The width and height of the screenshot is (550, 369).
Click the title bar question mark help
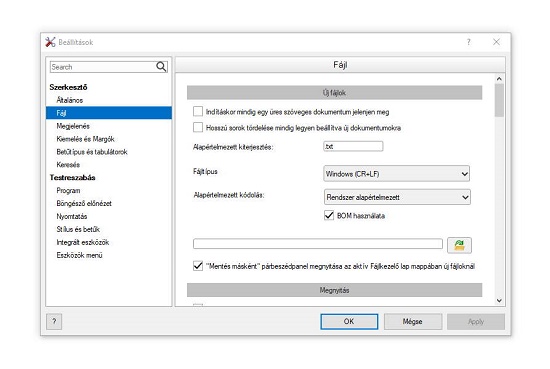(469, 42)
